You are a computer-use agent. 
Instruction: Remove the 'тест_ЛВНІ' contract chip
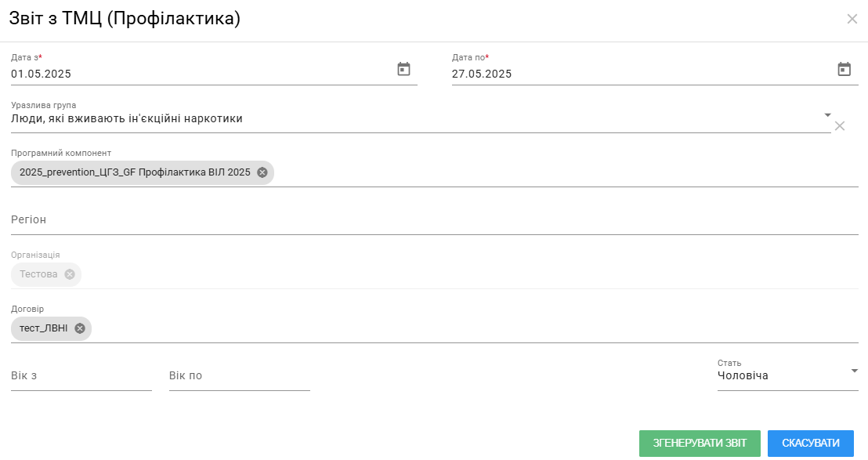80,328
